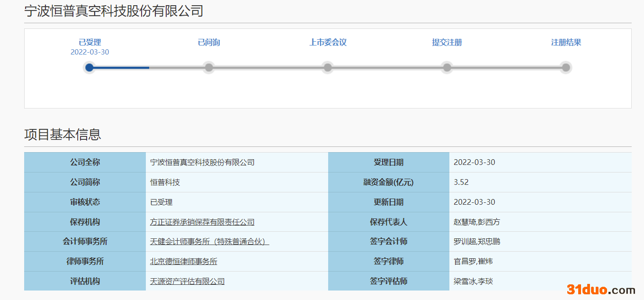
Task: Click the page title 宁波恒普真空科技股份有限公司
Action: [x=114, y=10]
